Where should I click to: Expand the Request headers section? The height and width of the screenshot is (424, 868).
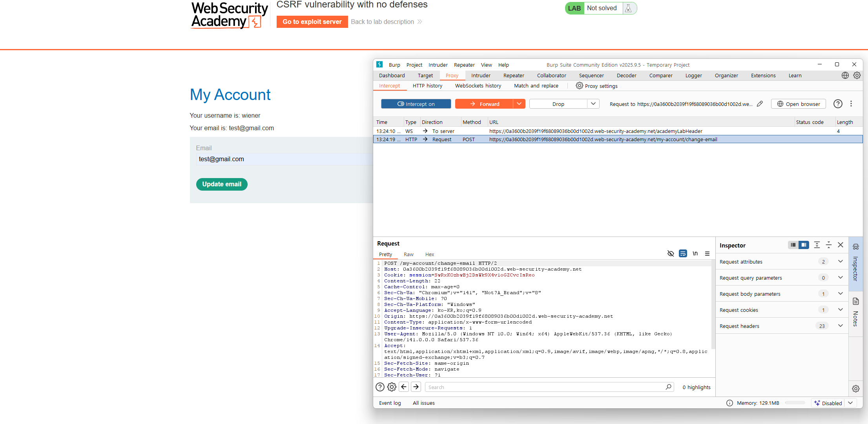(840, 326)
